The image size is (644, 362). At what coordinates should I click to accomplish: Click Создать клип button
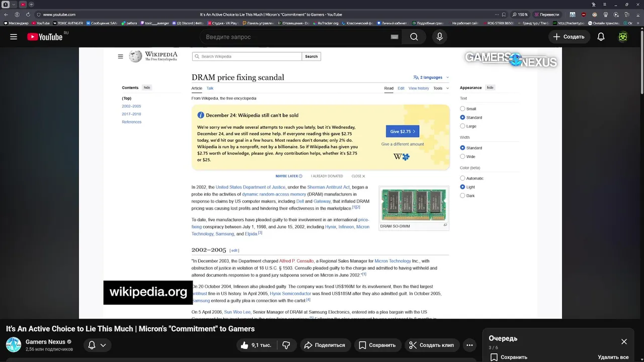click(x=431, y=345)
